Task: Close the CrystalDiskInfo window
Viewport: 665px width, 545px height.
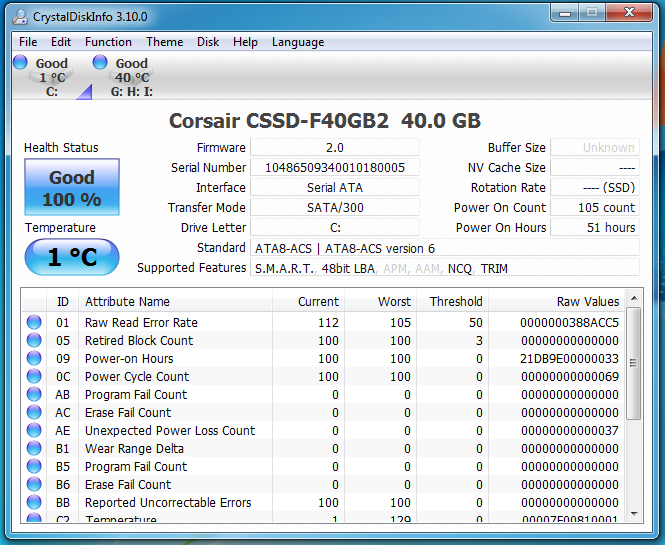Action: (629, 13)
